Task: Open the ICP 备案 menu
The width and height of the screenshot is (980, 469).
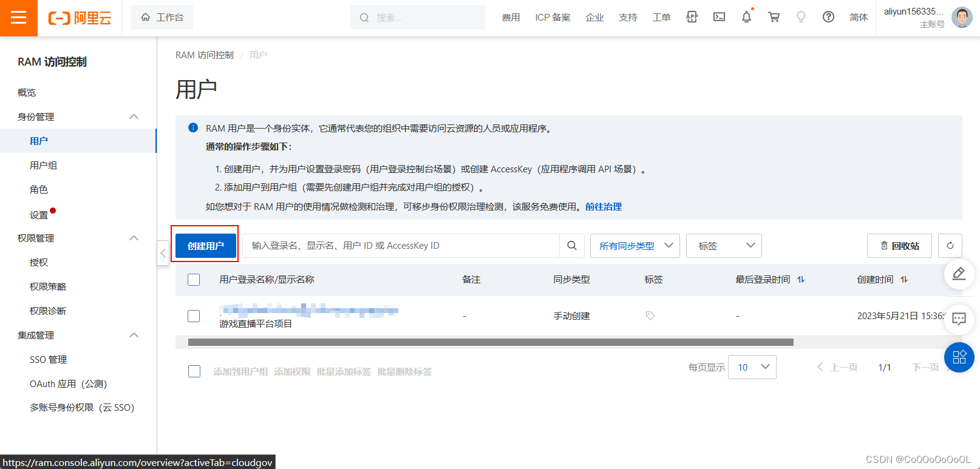Action: click(x=553, y=18)
